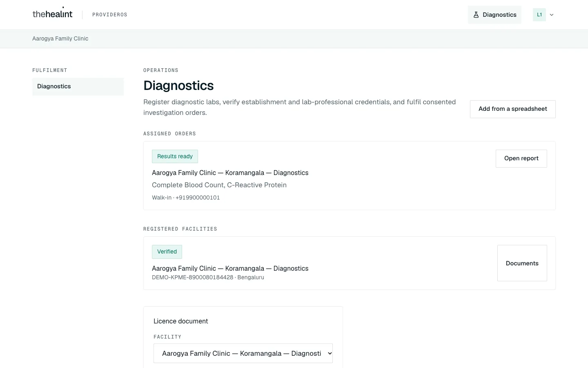
Task: Click the Aarogya Family Clinic breadcrumb
Action: tap(60, 38)
